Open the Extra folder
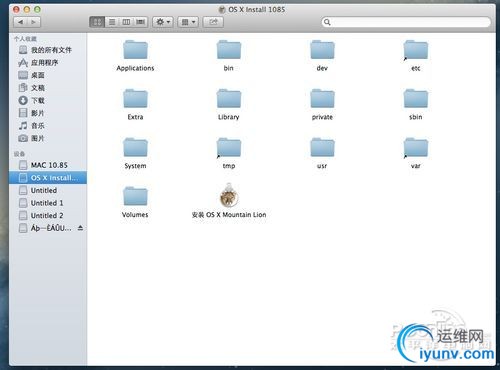The height and width of the screenshot is (370, 500). pyautogui.click(x=135, y=99)
